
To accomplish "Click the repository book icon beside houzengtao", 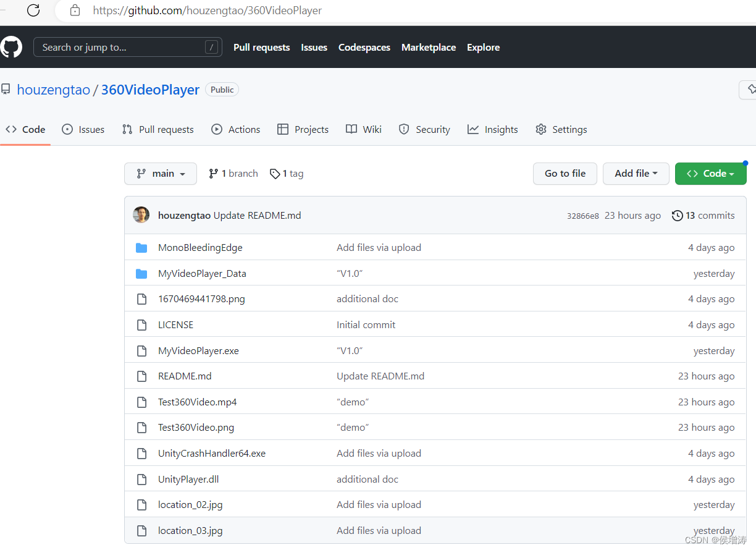I will click(x=6, y=90).
